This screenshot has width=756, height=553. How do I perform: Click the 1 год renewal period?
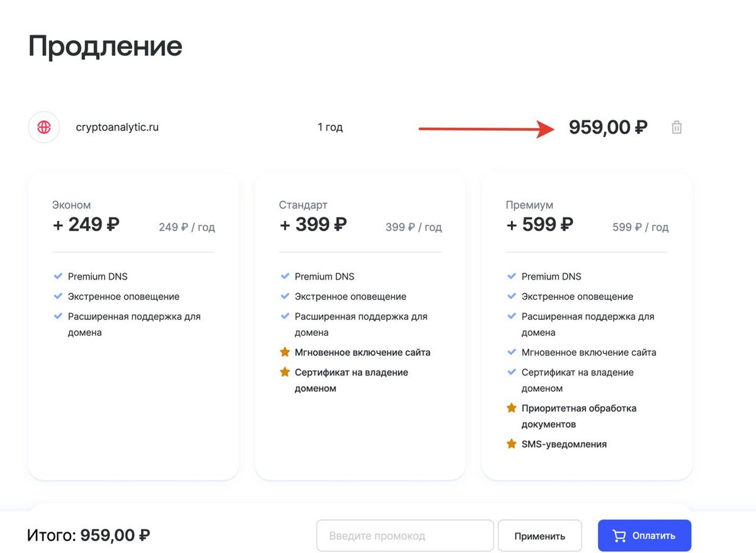coord(330,127)
